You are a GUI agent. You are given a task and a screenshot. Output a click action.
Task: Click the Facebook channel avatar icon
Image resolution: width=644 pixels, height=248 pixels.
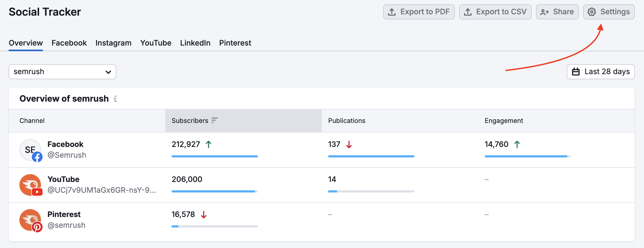pos(30,150)
